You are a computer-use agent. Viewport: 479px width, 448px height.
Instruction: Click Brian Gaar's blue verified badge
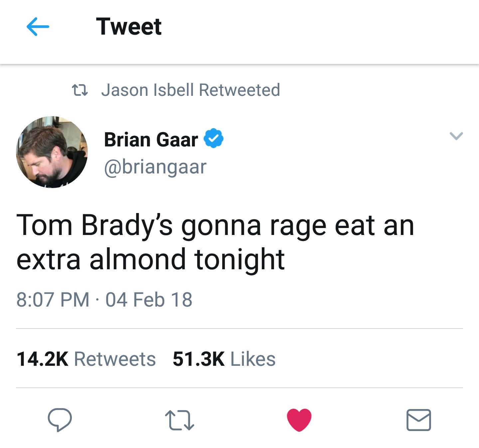(x=214, y=138)
